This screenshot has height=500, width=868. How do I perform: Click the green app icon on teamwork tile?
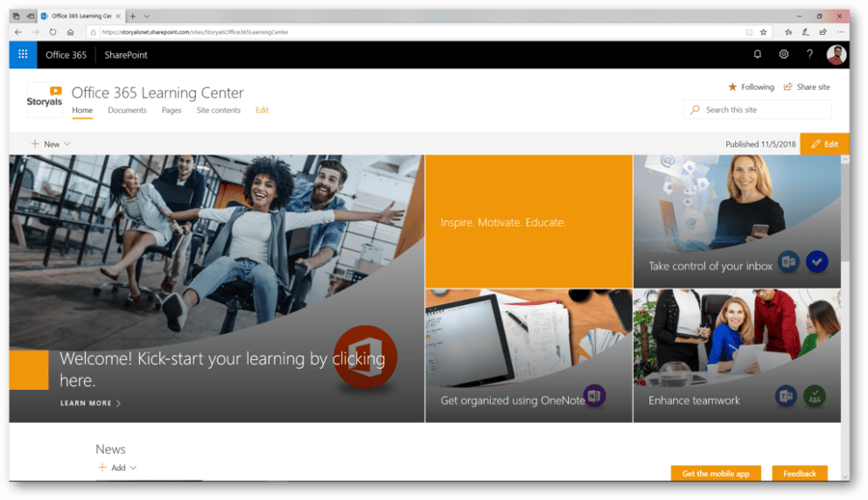click(815, 396)
